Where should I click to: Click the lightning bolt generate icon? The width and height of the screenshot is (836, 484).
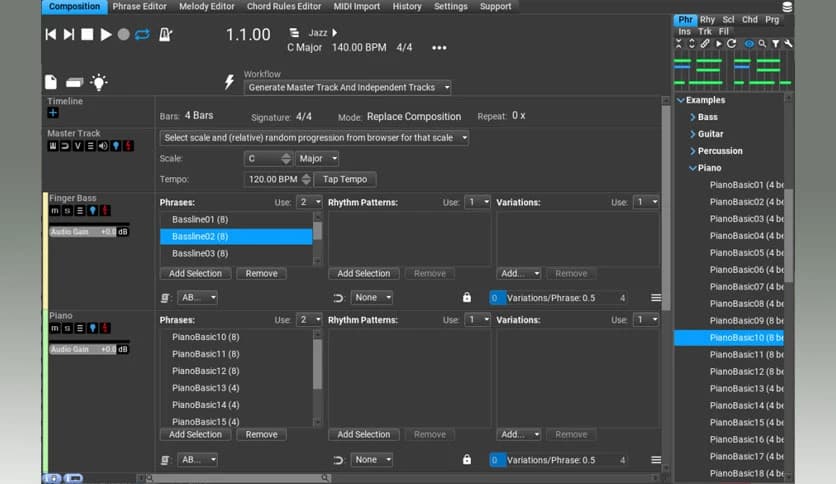pyautogui.click(x=229, y=82)
